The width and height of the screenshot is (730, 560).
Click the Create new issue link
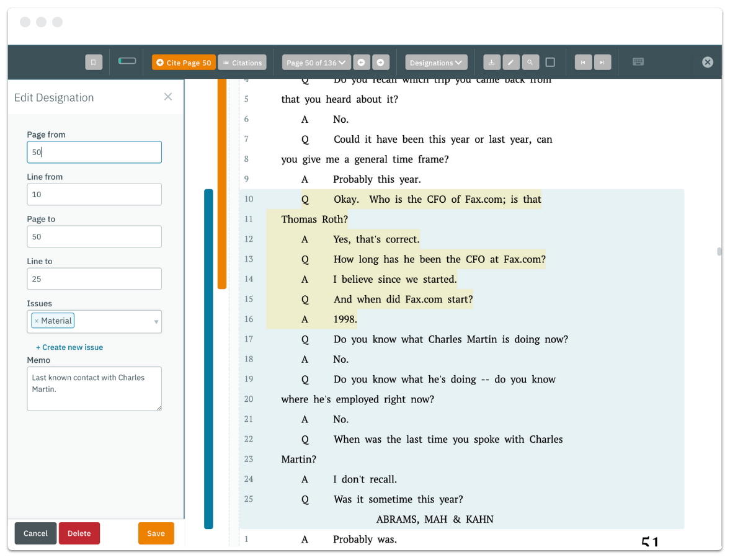click(x=69, y=347)
